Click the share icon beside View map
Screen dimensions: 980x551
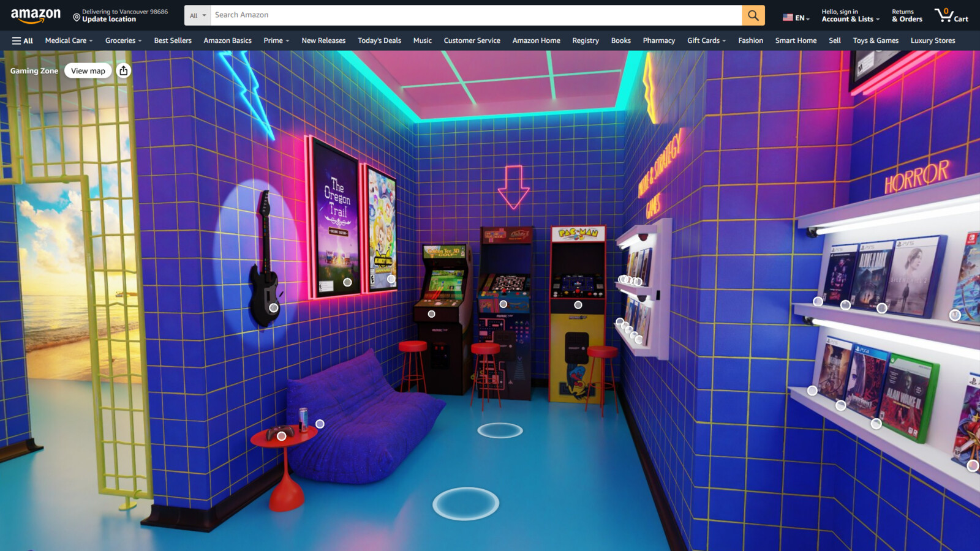click(x=124, y=70)
